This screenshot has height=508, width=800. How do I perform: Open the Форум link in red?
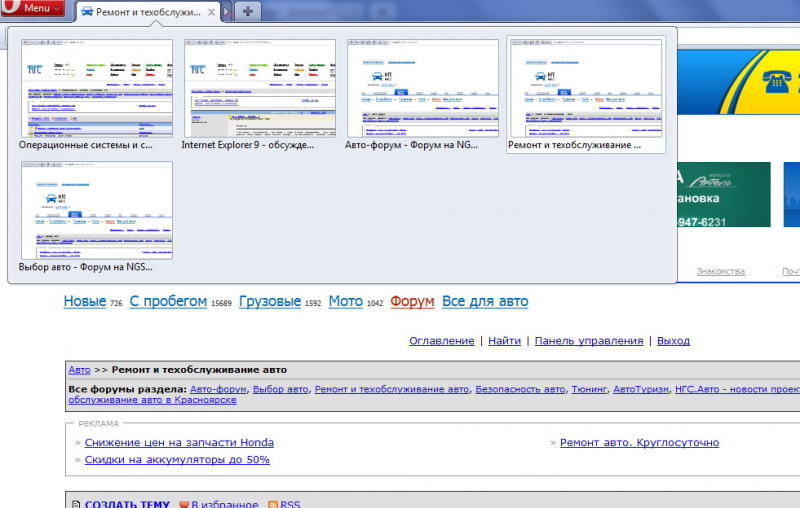412,301
